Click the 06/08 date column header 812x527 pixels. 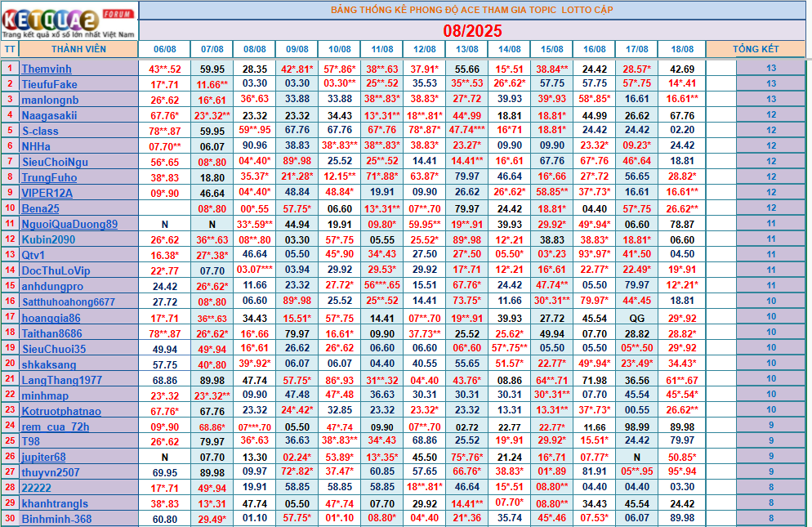(165, 49)
